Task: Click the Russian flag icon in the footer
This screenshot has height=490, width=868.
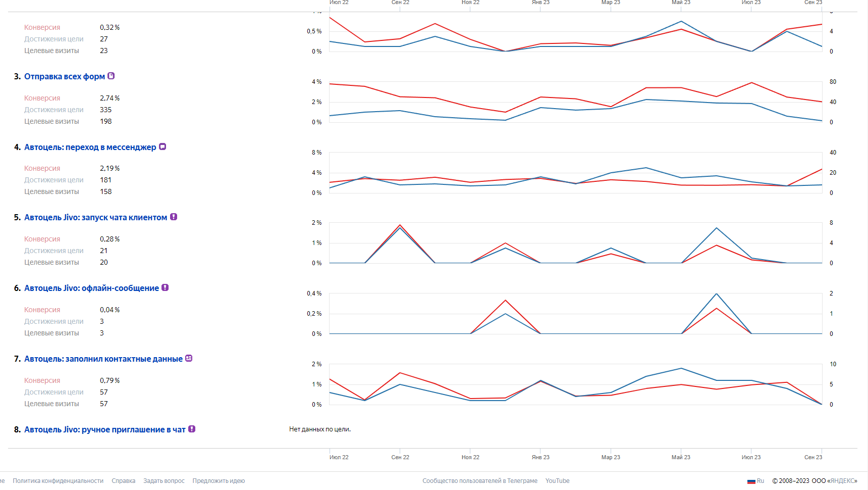Action: 751,481
